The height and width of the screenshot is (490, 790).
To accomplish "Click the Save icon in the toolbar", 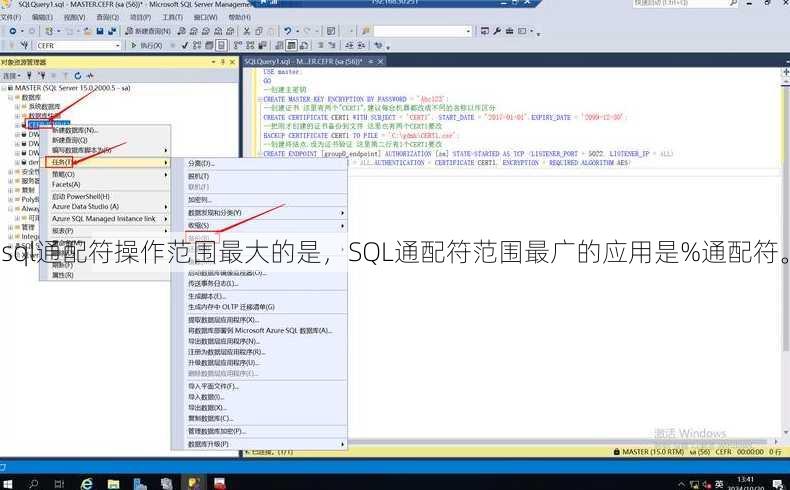I will 100,31.
